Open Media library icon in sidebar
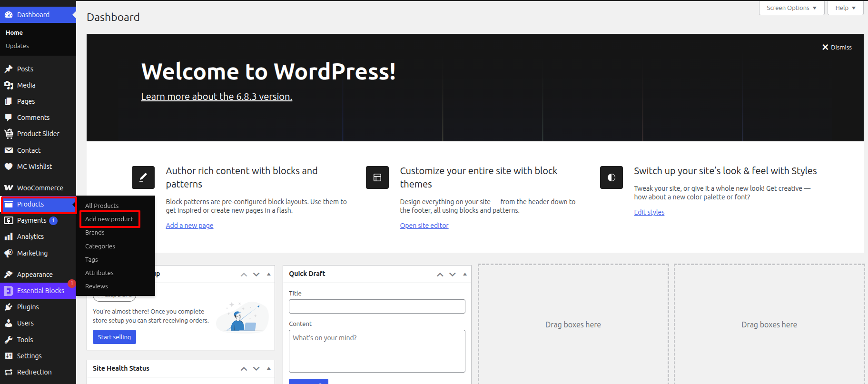Image resolution: width=868 pixels, height=384 pixels. click(x=9, y=85)
